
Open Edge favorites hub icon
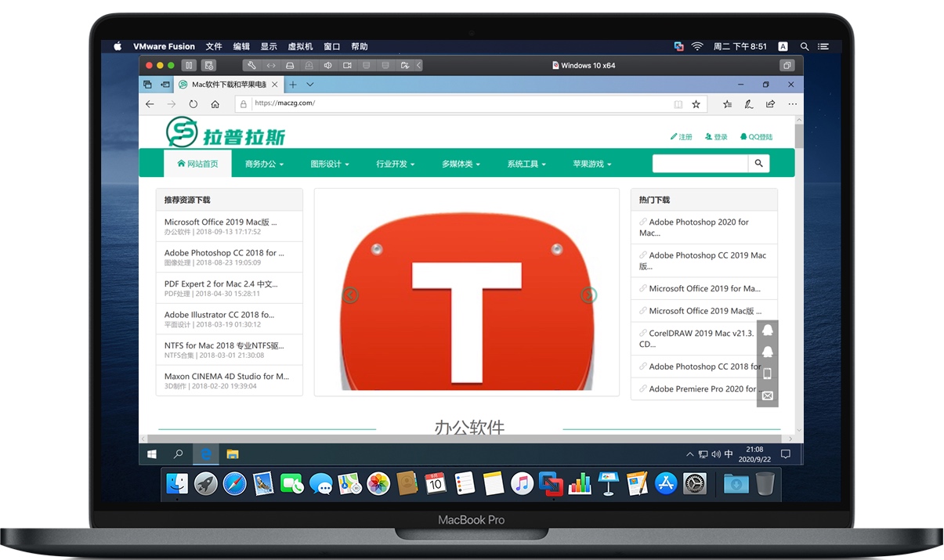[x=728, y=103]
